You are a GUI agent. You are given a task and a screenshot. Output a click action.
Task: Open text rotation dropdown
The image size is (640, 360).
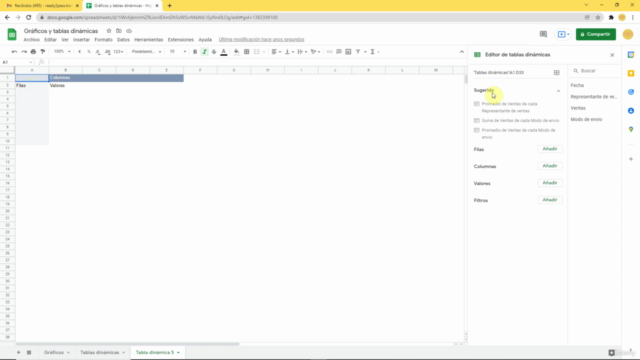pyautogui.click(x=315, y=52)
